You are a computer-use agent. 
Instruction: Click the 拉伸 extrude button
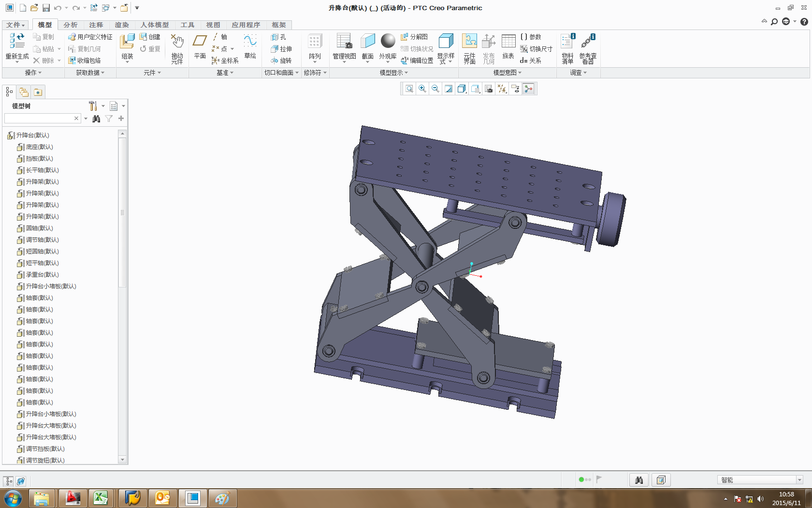coord(281,49)
